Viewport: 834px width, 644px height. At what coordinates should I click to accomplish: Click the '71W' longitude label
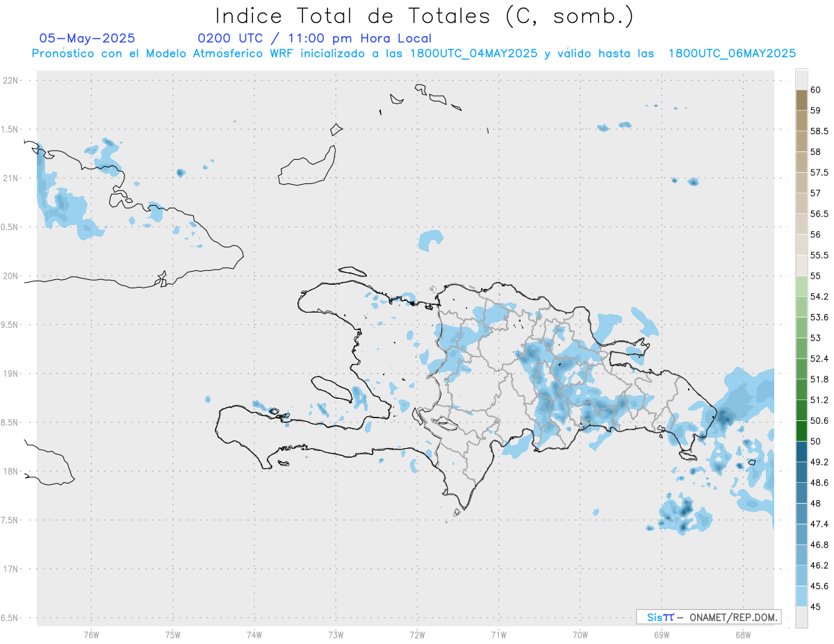pyautogui.click(x=498, y=634)
